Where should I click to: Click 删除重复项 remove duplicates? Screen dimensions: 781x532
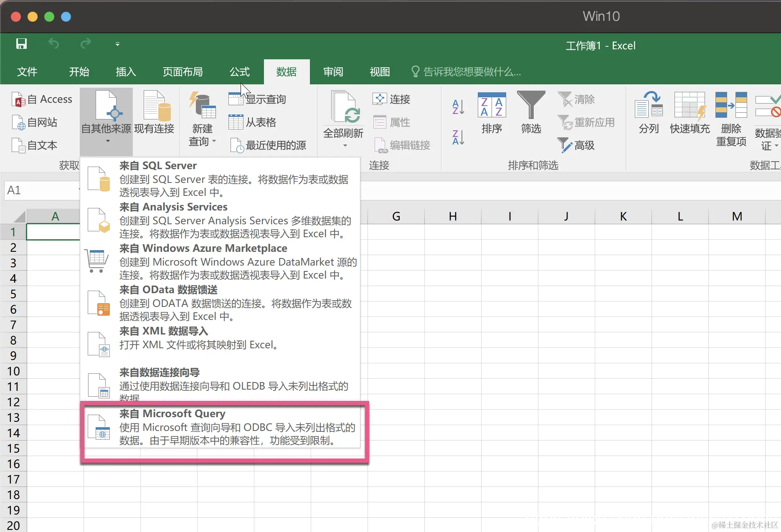pyautogui.click(x=731, y=119)
